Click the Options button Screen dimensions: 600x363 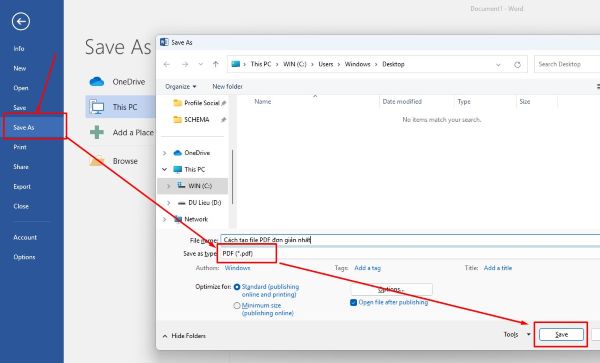(391, 290)
